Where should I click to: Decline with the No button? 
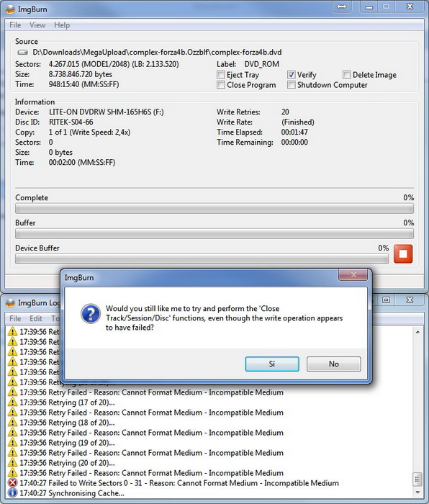click(x=333, y=364)
